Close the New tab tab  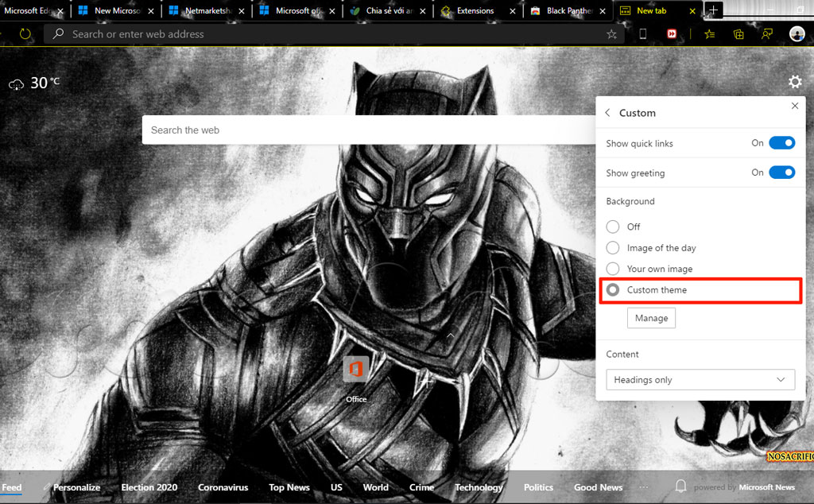click(x=692, y=10)
